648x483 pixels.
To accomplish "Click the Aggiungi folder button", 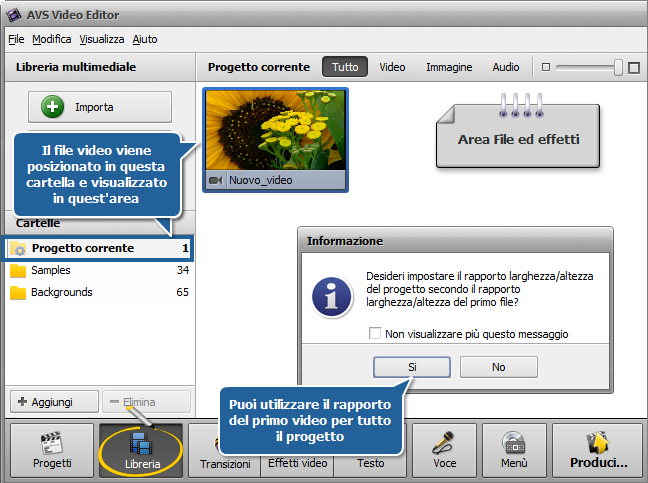I will [54, 402].
